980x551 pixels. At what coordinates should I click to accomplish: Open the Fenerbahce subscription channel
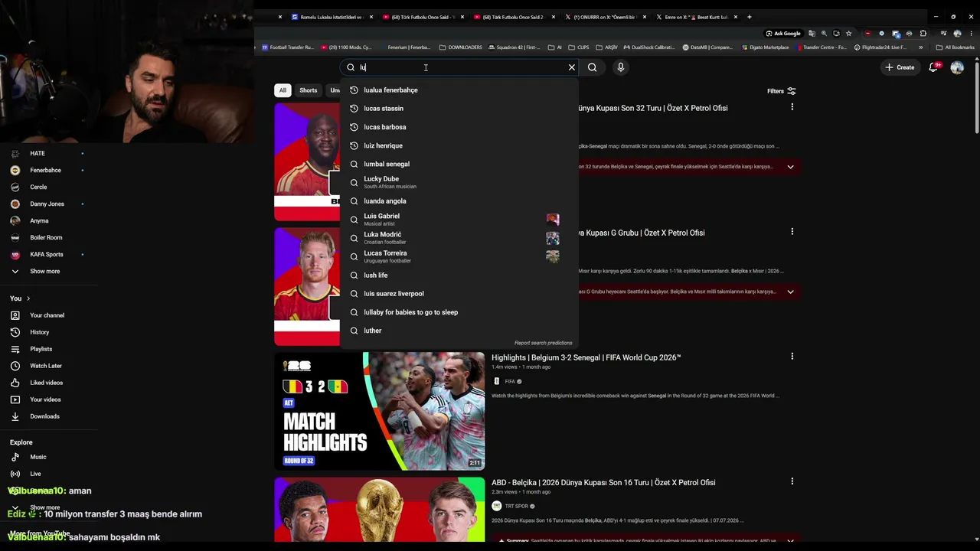coord(46,170)
